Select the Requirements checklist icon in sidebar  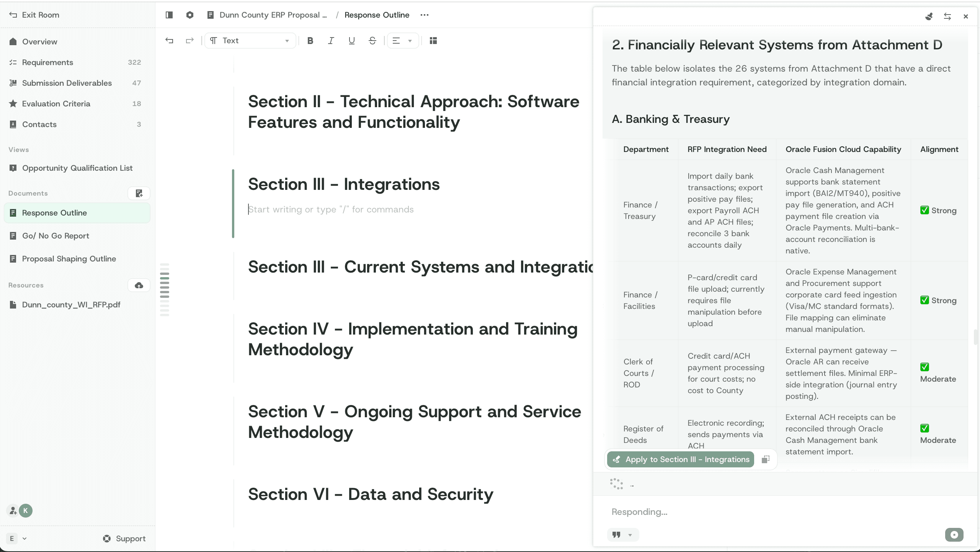(x=13, y=62)
